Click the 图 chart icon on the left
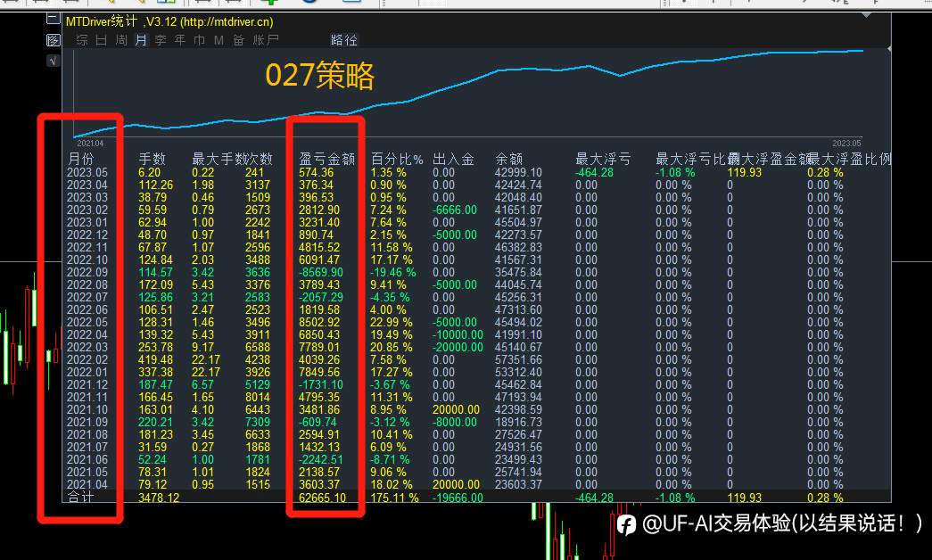932x560 pixels. click(53, 40)
